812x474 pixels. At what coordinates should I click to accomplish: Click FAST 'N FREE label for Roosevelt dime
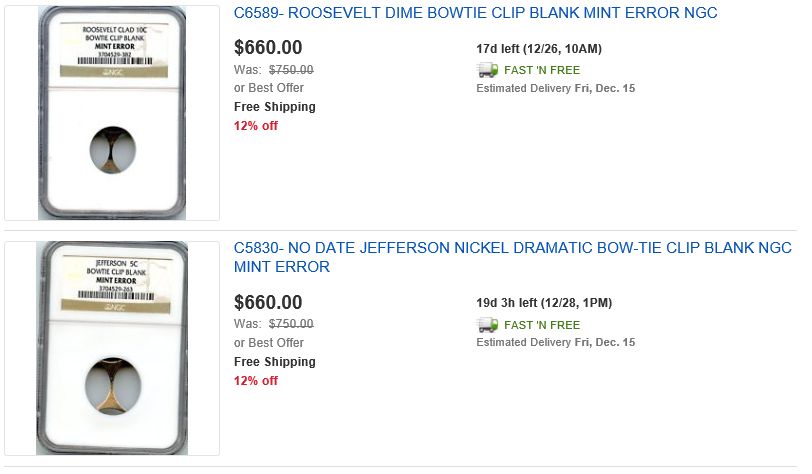[541, 71]
